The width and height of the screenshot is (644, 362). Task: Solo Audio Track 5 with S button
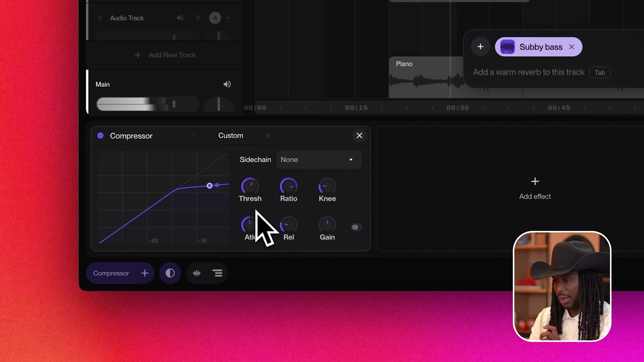pyautogui.click(x=198, y=18)
